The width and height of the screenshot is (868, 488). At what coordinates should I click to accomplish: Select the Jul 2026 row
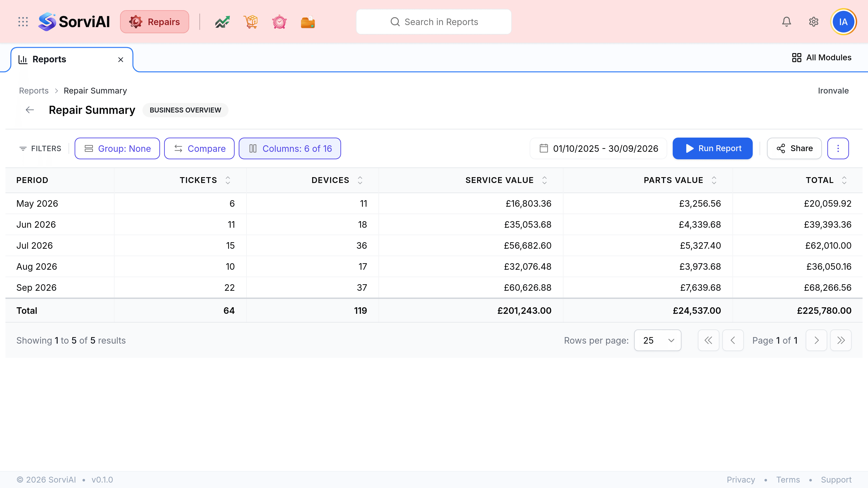pyautogui.click(x=434, y=246)
